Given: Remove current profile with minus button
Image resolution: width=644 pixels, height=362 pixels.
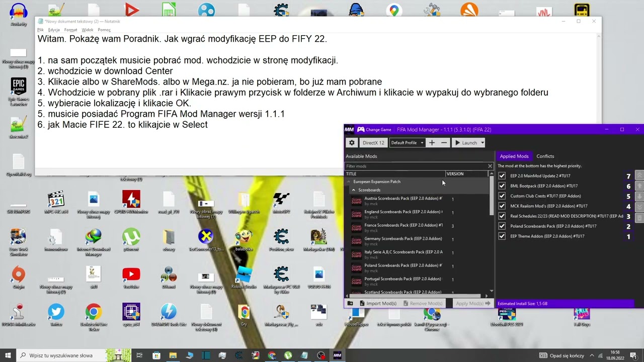Looking at the screenshot, I should point(444,143).
